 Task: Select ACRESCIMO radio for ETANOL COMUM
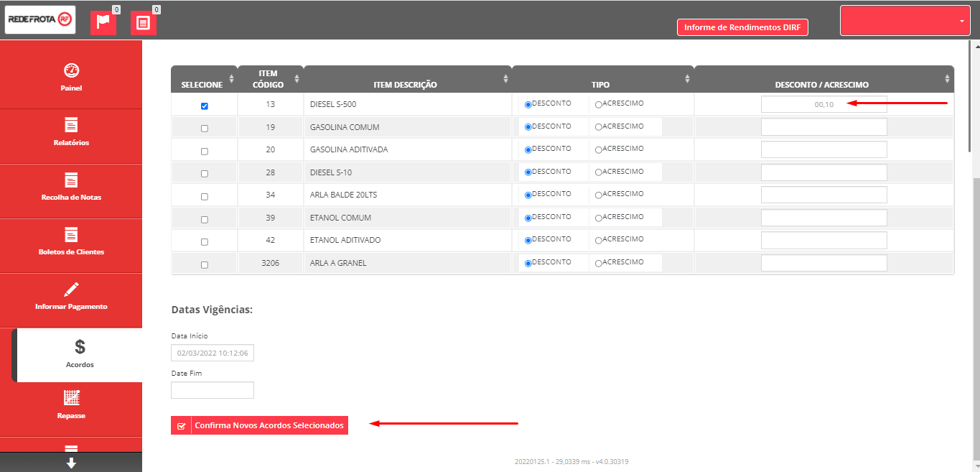coord(599,218)
